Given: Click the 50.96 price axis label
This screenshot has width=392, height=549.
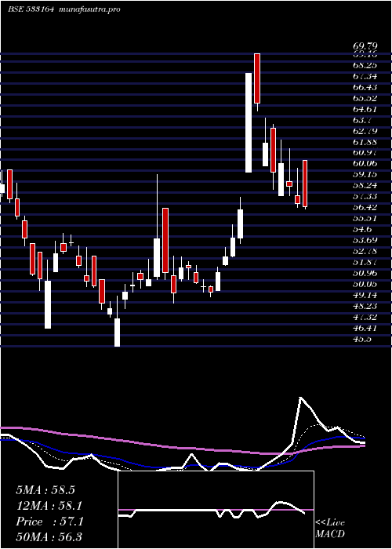Looking at the screenshot, I should pyautogui.click(x=365, y=273).
